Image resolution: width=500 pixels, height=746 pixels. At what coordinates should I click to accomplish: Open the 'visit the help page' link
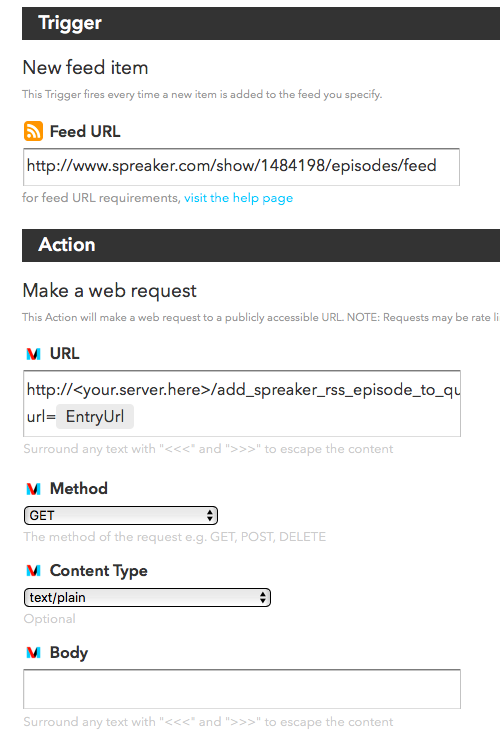238,198
